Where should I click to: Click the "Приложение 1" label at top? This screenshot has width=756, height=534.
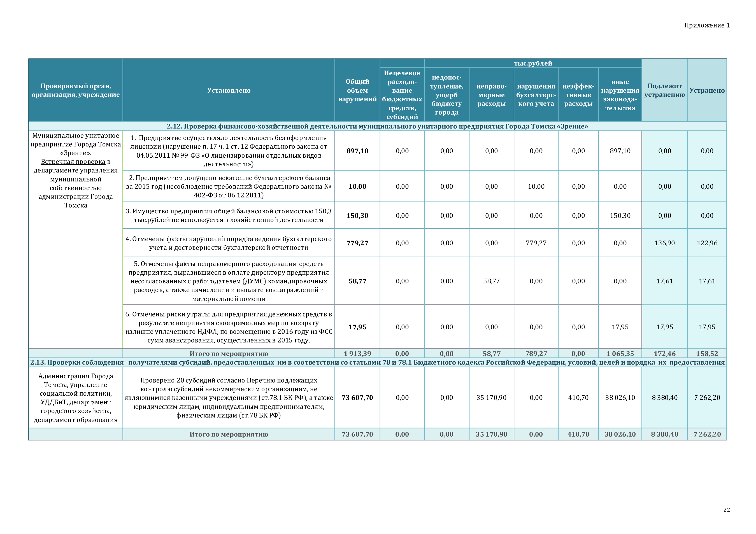click(x=707, y=25)
